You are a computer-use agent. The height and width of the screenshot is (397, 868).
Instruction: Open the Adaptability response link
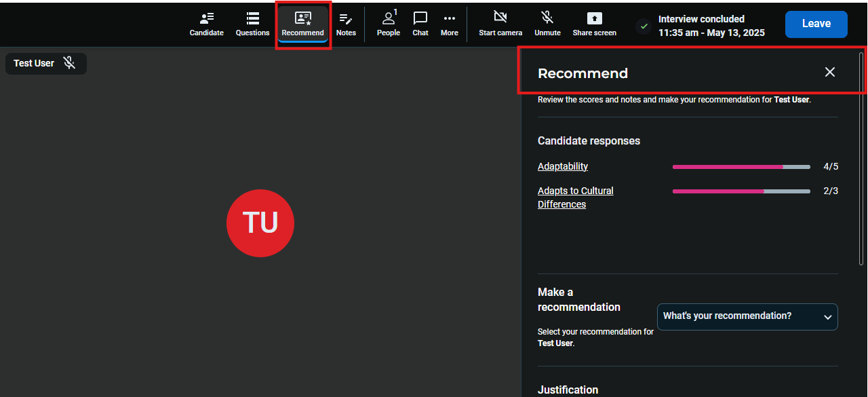tap(562, 166)
